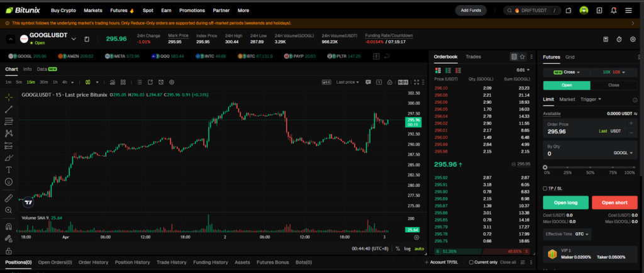Open the Cross margin mode dropdown
The width and height of the screenshot is (644, 273).
coord(567,72)
